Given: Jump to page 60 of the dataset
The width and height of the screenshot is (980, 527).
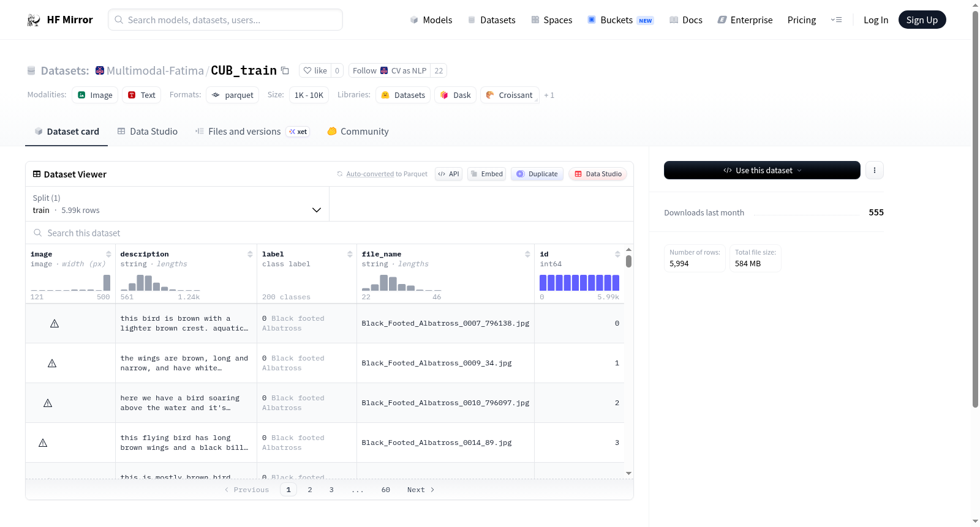Looking at the screenshot, I should tap(386, 490).
